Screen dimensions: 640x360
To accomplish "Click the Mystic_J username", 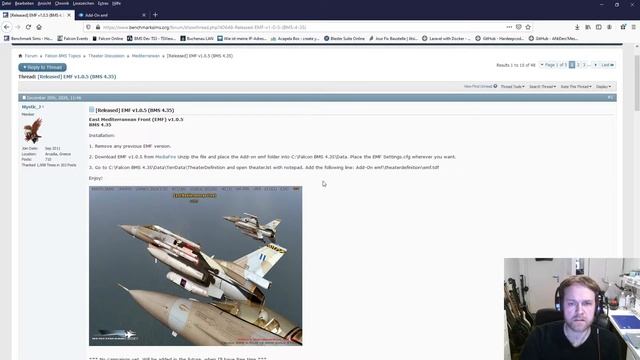I will (31, 107).
